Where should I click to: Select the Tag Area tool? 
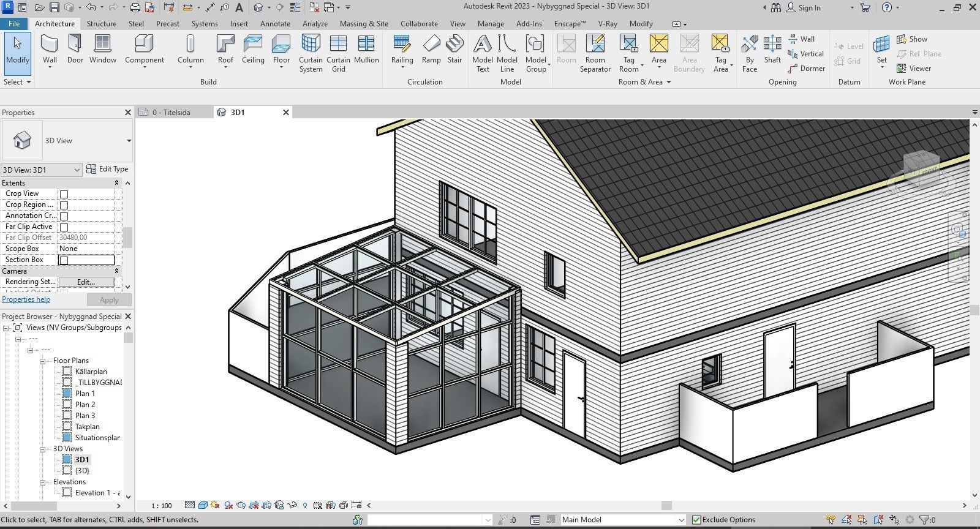721,53
